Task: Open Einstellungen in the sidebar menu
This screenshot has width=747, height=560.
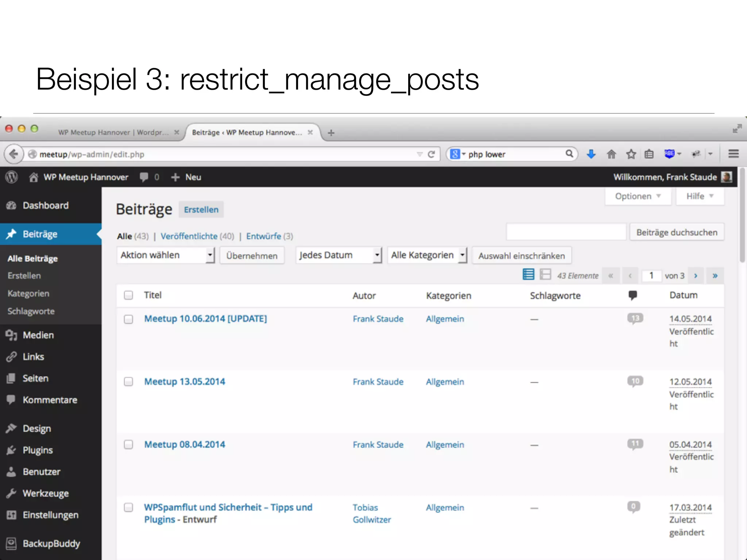Action: click(x=51, y=515)
